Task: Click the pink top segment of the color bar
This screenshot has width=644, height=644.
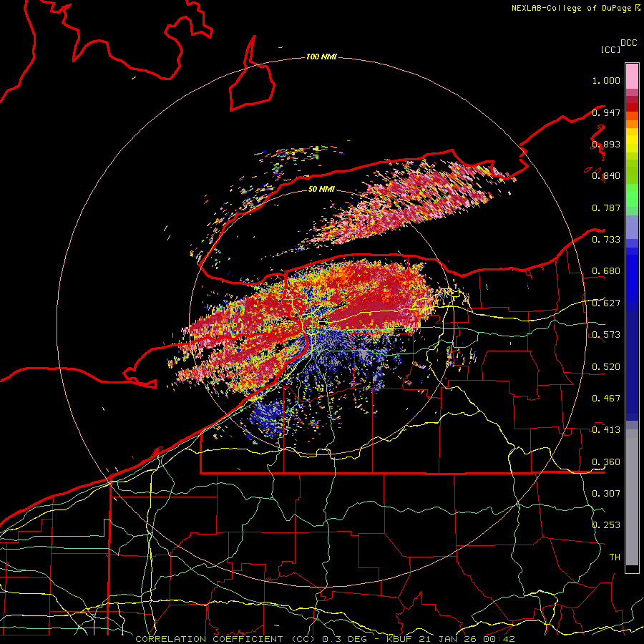Action: click(x=632, y=76)
